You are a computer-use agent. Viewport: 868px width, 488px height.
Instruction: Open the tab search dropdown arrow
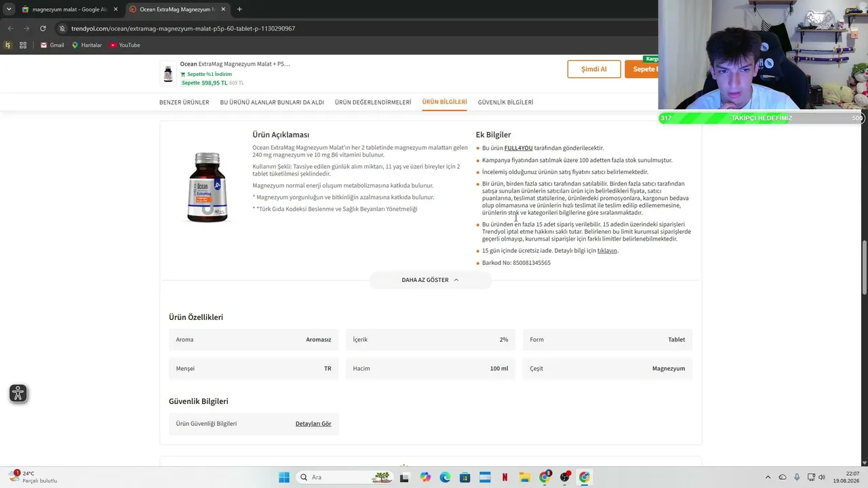tap(9, 9)
